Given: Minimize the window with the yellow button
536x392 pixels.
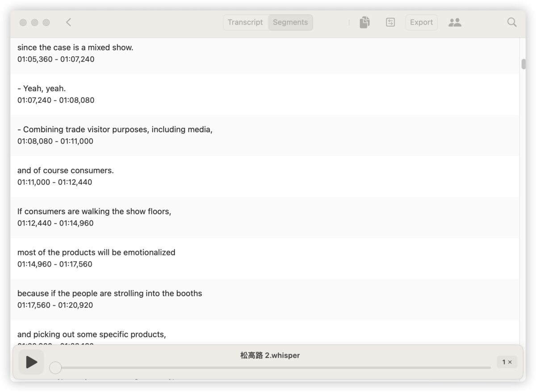Looking at the screenshot, I should pyautogui.click(x=34, y=22).
